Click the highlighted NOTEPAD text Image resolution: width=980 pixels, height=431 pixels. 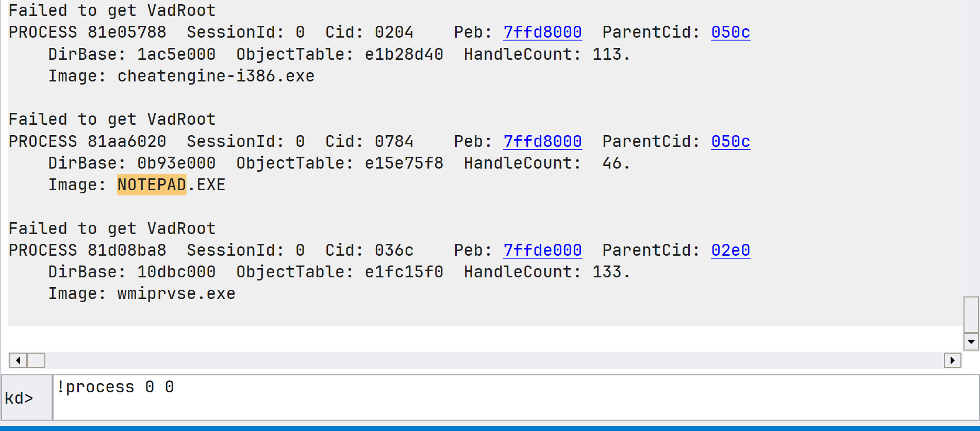[x=152, y=185]
